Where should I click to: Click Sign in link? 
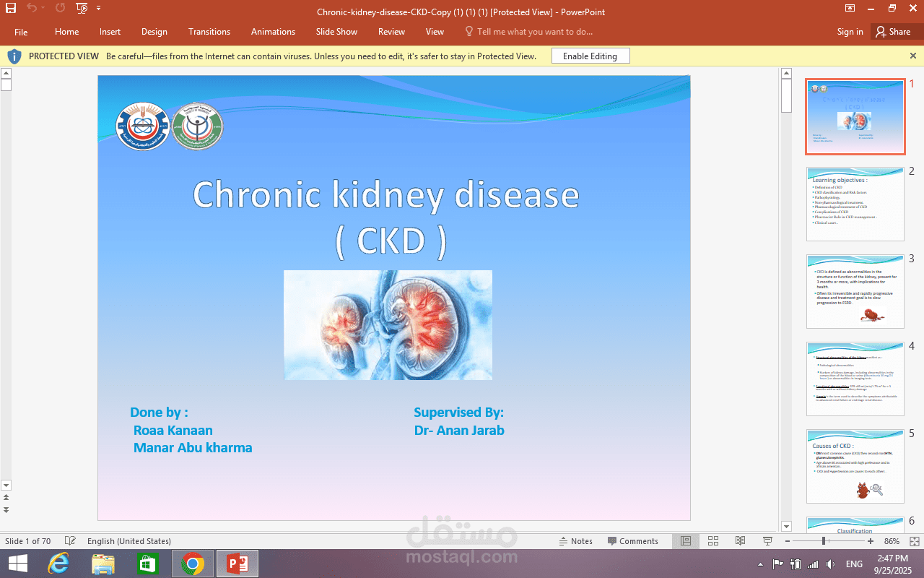[850, 32]
